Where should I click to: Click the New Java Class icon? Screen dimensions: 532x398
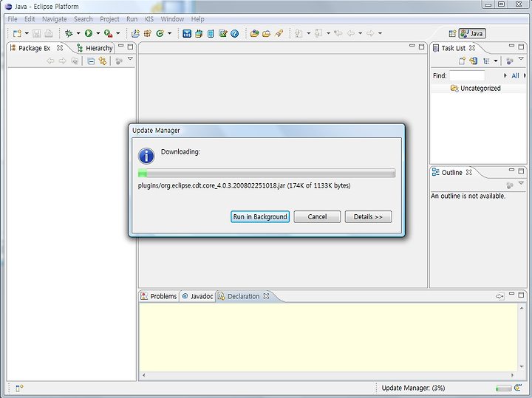pyautogui.click(x=160, y=33)
